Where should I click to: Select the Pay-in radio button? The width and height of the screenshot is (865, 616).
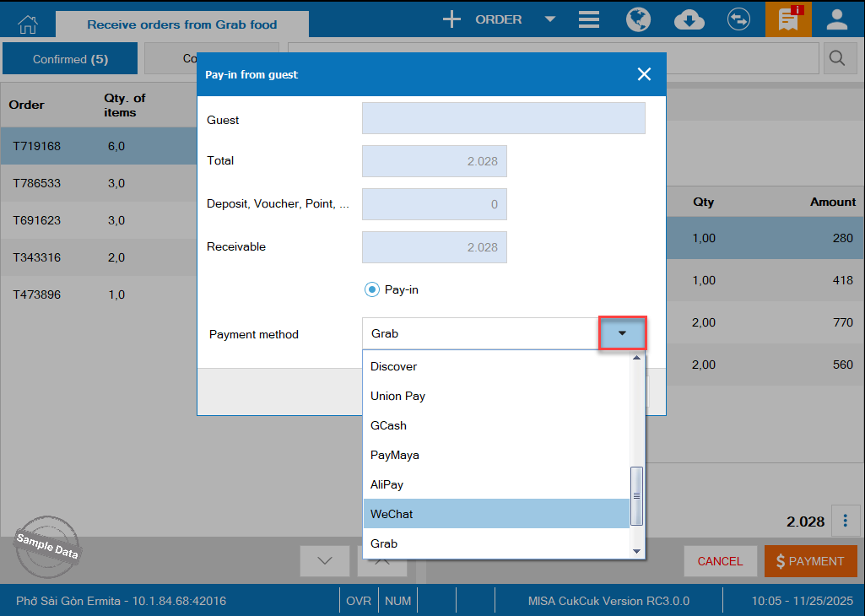(x=372, y=289)
